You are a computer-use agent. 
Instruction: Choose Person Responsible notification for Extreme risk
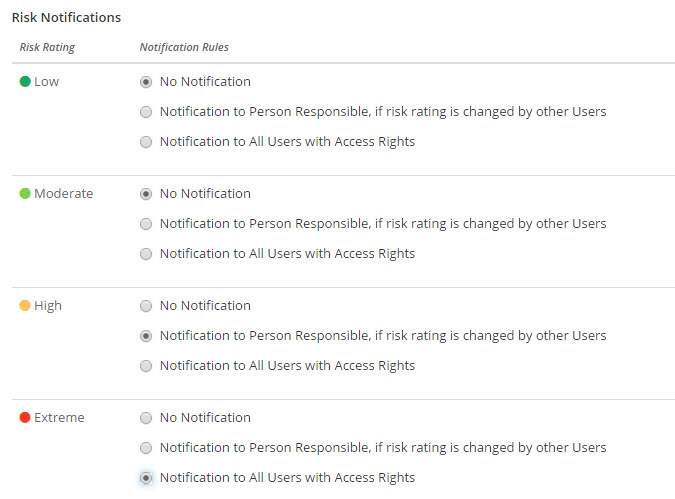point(146,448)
